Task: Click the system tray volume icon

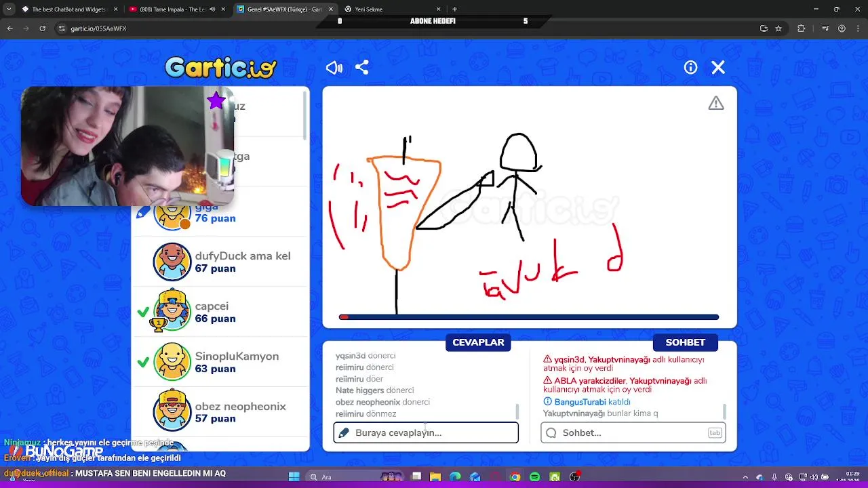Action: pos(814,477)
